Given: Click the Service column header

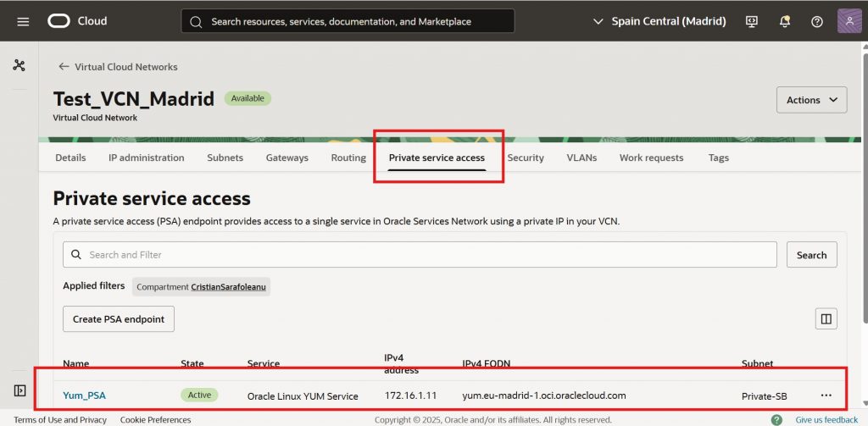Looking at the screenshot, I should pos(263,363).
